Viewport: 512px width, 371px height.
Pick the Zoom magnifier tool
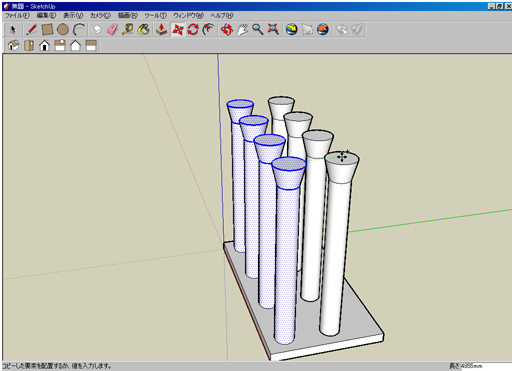(x=257, y=30)
